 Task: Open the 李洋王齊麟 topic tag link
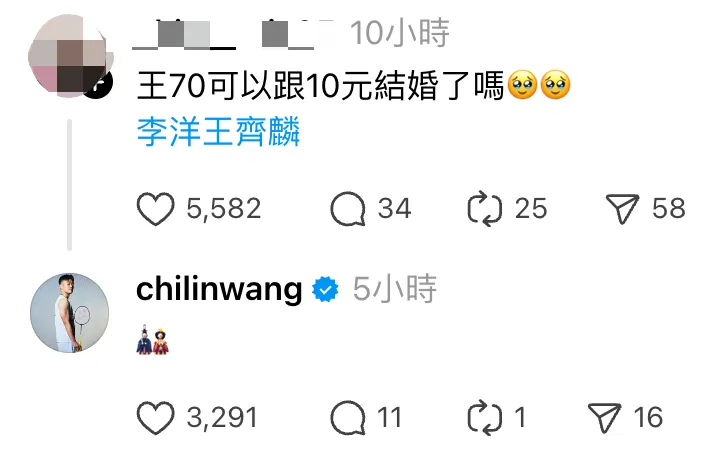(x=219, y=132)
